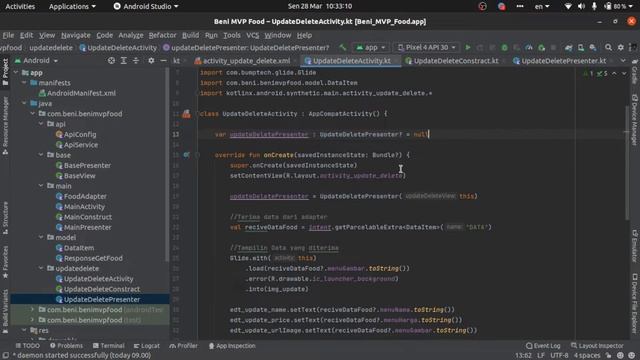640x360 pixels.
Task: Click Sync Project with Gradle Files icon
Action: click(568, 48)
